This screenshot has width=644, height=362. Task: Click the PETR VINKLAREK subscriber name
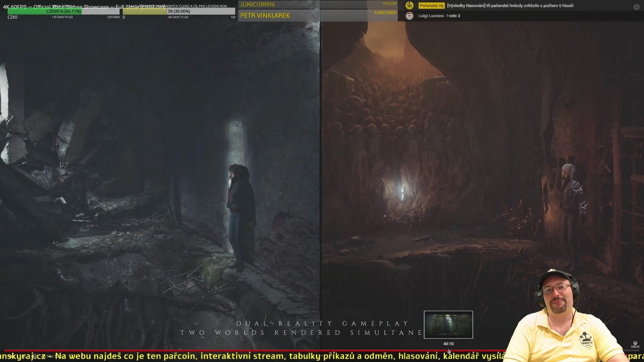pos(265,16)
